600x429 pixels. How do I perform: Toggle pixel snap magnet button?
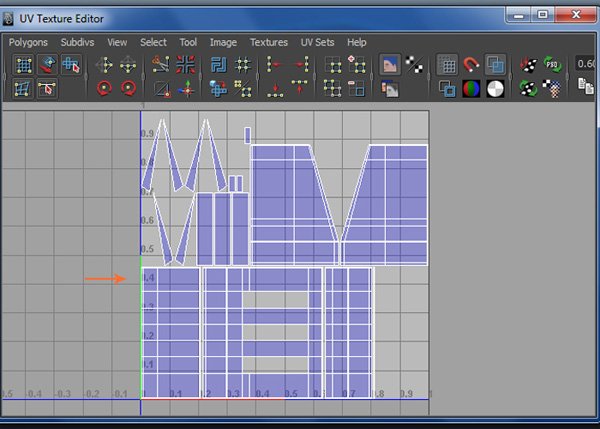point(471,66)
